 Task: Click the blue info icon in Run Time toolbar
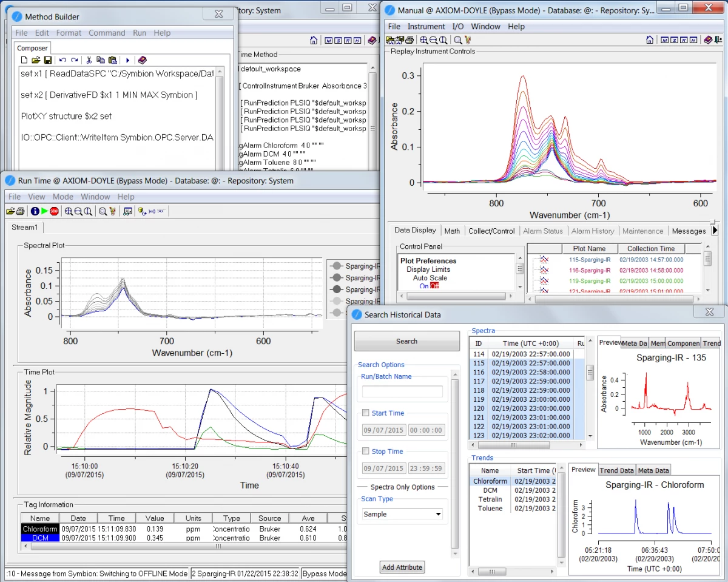click(x=35, y=211)
